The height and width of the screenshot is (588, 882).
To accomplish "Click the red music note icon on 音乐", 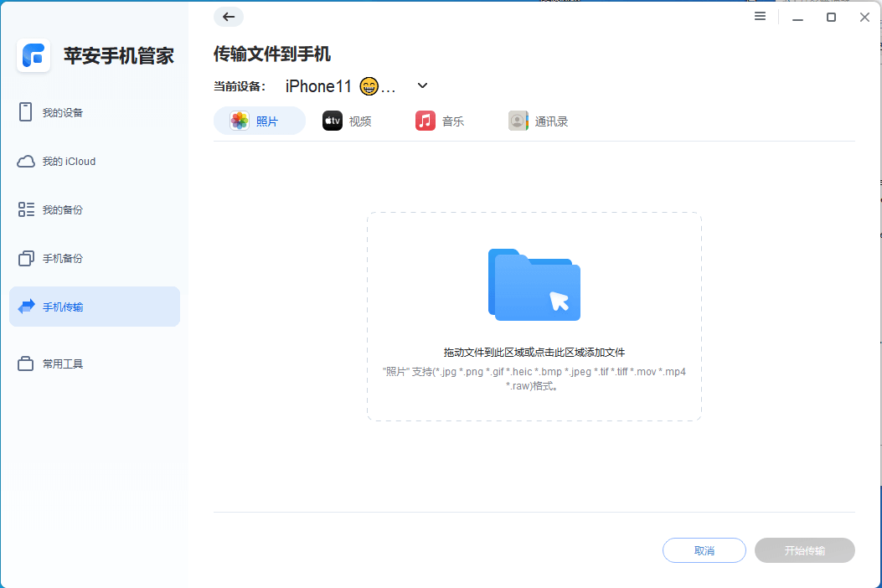I will tap(425, 120).
